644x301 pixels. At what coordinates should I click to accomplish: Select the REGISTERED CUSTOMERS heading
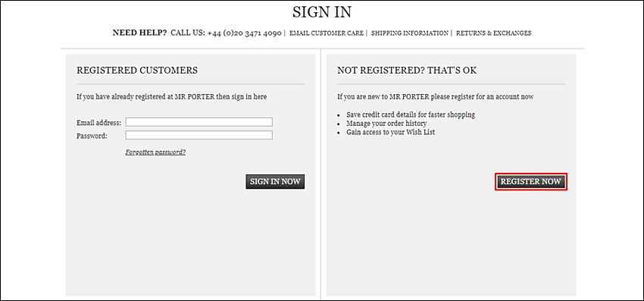[137, 71]
